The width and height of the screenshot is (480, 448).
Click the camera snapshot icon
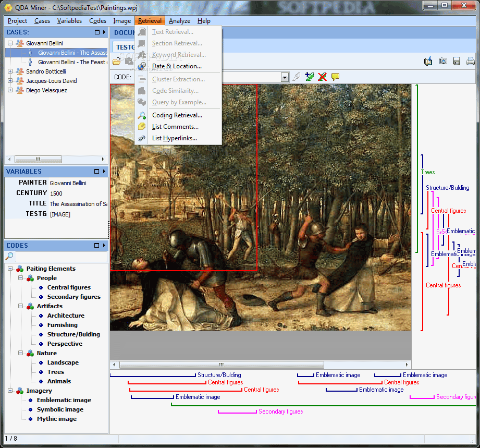442,61
